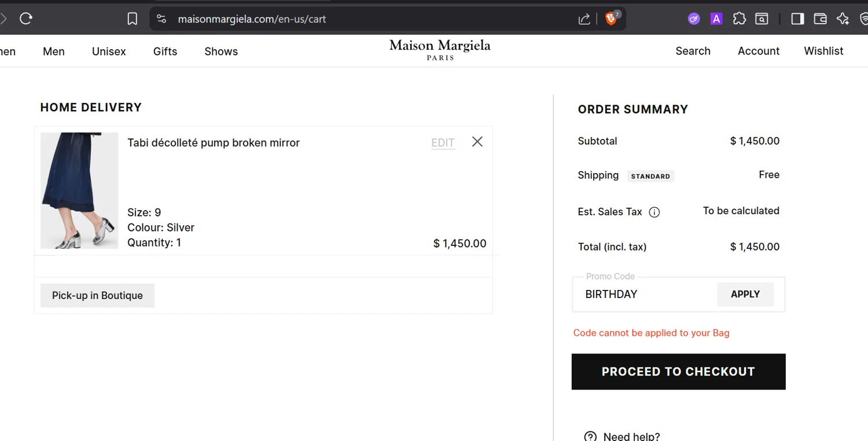The width and height of the screenshot is (868, 441).
Task: Proceed to checkout
Action: point(679,372)
